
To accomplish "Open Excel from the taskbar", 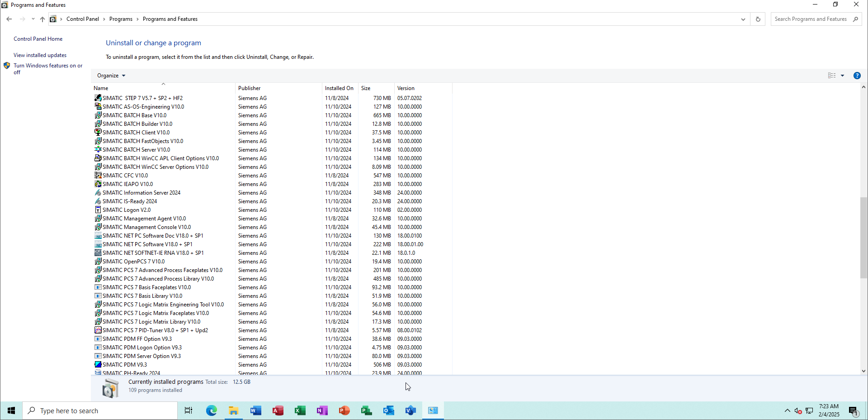I will tap(300, 410).
